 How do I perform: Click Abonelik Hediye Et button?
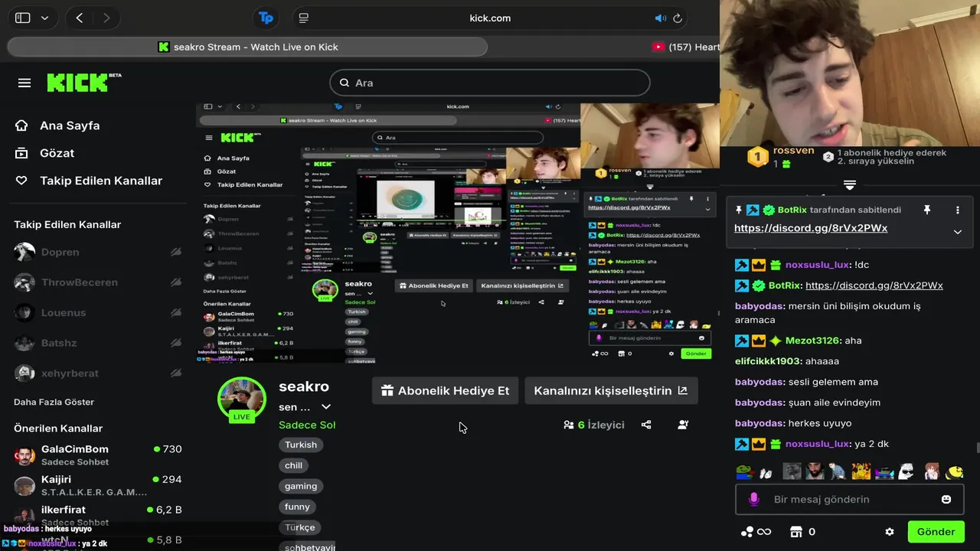[x=446, y=390]
